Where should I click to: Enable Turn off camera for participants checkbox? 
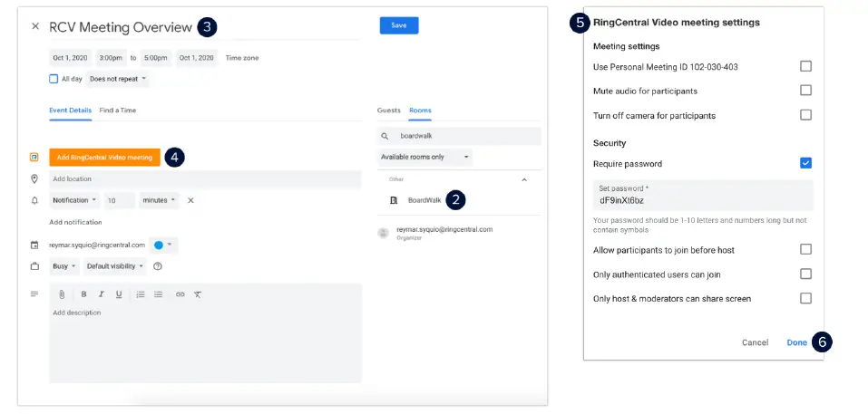click(x=806, y=115)
